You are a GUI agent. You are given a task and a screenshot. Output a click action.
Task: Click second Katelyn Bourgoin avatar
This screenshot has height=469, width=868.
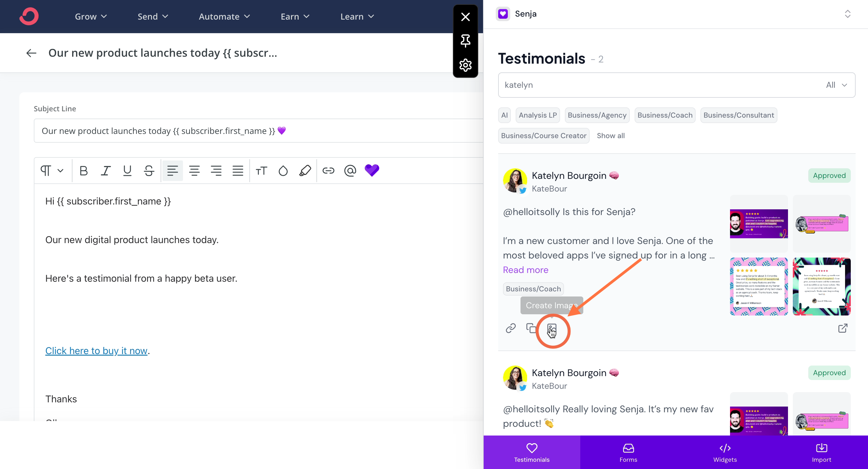515,378
